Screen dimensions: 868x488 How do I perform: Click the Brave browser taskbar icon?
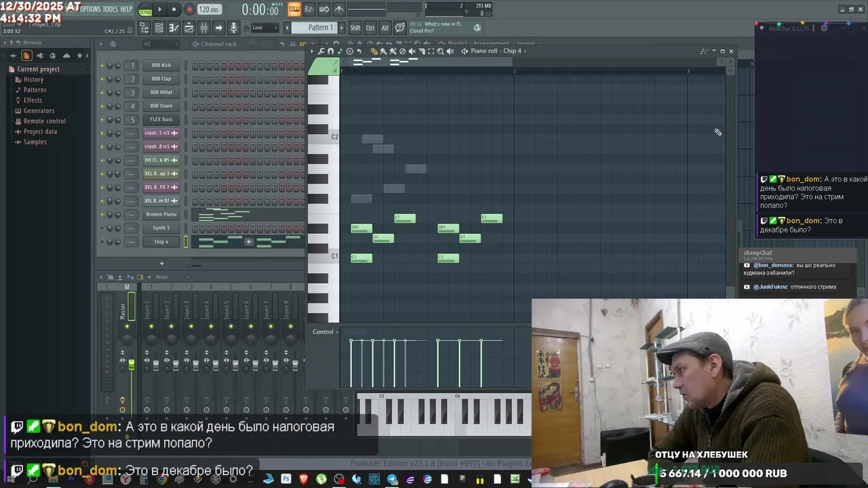click(x=303, y=479)
